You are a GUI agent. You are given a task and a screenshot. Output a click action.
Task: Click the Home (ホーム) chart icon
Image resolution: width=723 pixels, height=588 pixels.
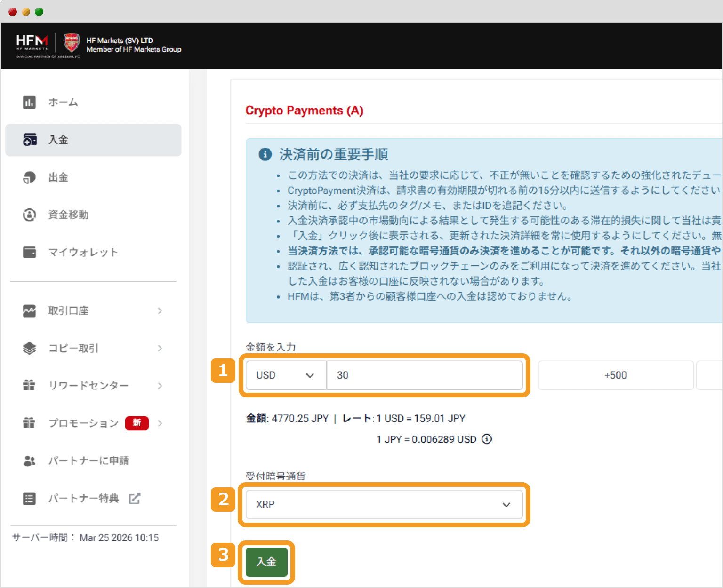(29, 102)
